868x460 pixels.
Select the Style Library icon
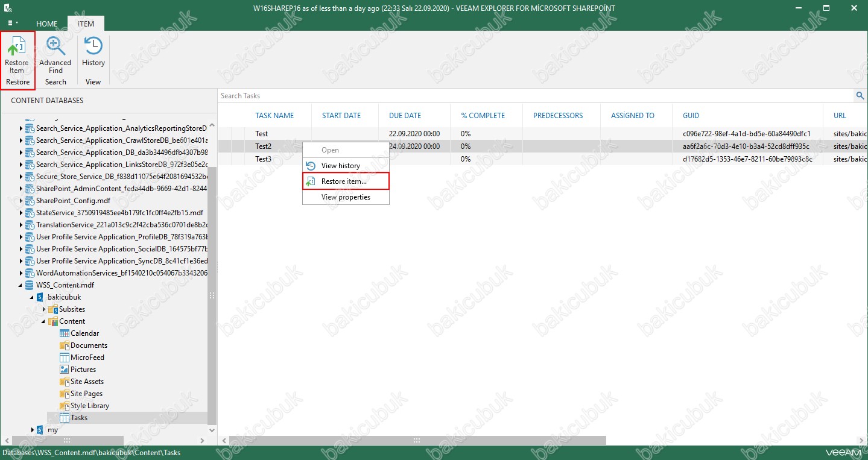65,406
